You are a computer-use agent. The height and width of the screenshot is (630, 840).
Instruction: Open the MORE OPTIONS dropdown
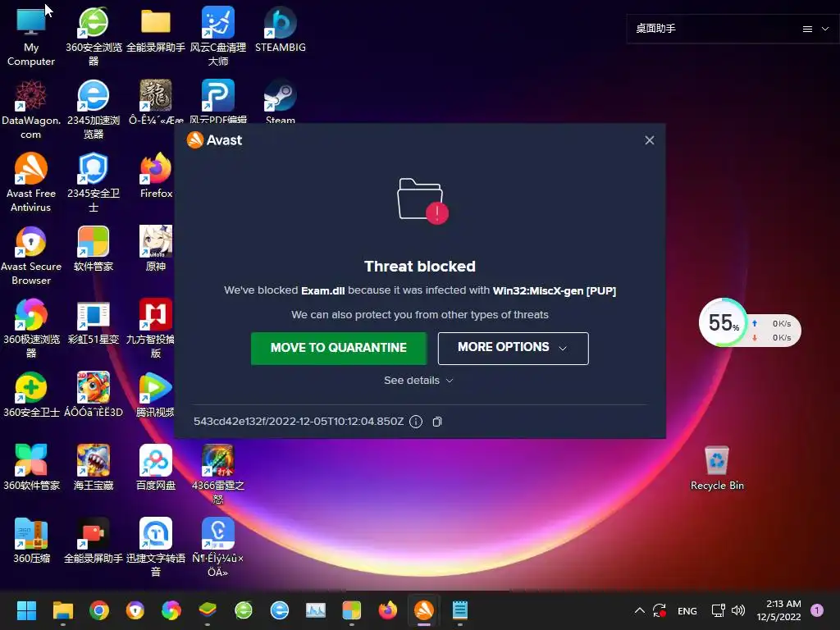(513, 348)
